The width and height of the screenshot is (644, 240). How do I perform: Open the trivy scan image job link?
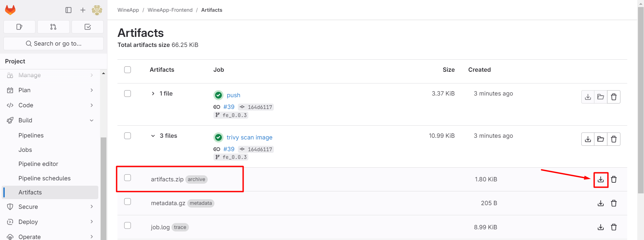[249, 137]
